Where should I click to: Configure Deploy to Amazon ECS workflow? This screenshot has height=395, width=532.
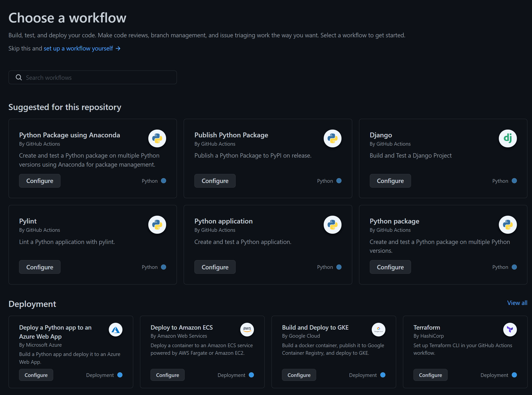pos(167,375)
